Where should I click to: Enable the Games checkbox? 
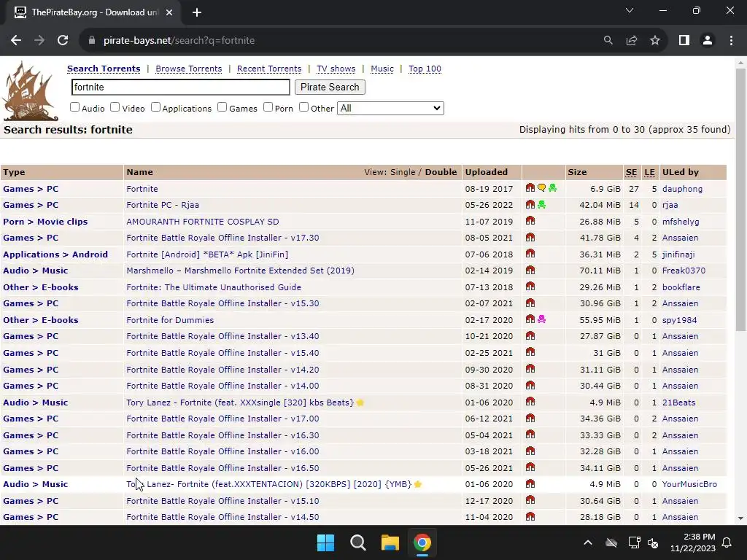point(222,107)
